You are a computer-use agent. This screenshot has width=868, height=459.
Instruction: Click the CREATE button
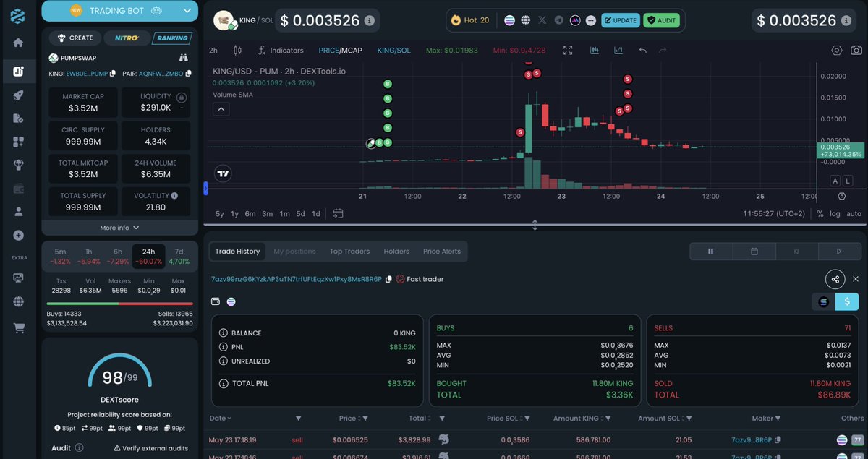tap(75, 38)
